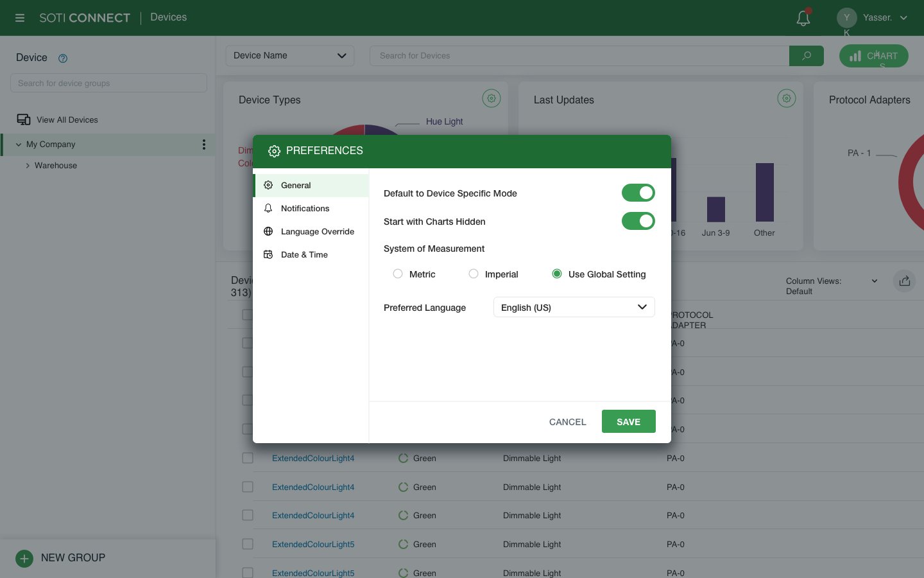Open the Yasser user account dropdown
This screenshot has width=924, height=578.
tap(886, 17)
